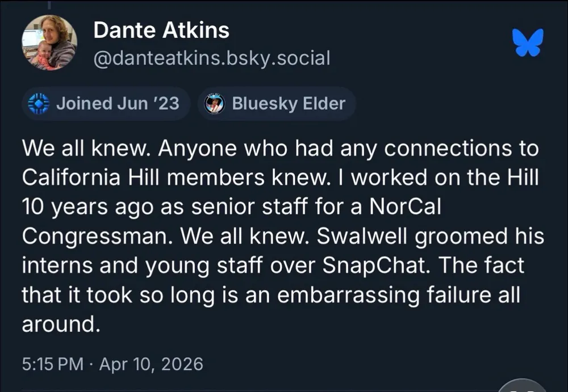Click the blue join-date badge icon
This screenshot has width=568, height=392.
[38, 104]
